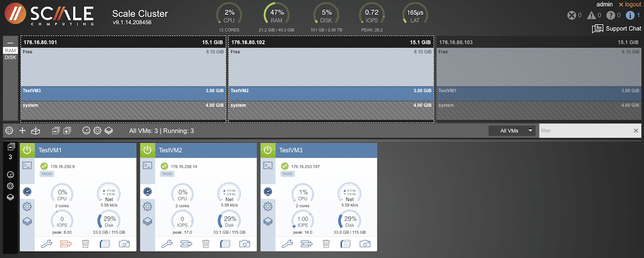644x258 pixels.
Task: Open the All VMs filter dropdown
Action: point(513,131)
